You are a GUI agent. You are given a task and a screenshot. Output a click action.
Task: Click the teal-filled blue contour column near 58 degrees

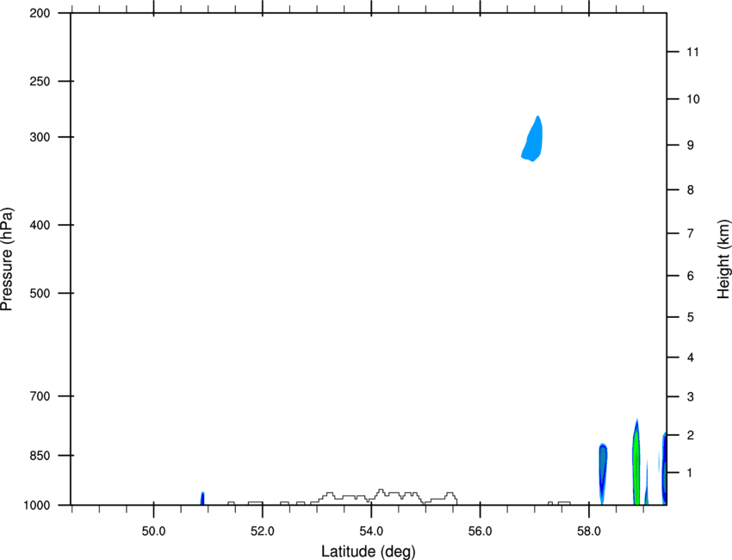pyautogui.click(x=603, y=472)
